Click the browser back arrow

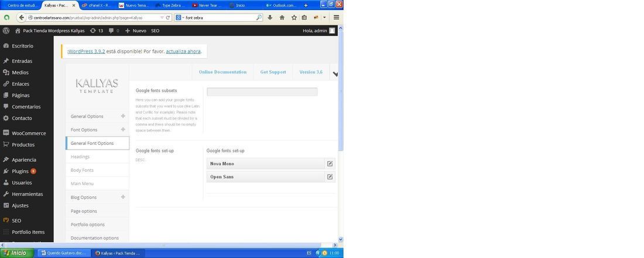pyautogui.click(x=22, y=18)
